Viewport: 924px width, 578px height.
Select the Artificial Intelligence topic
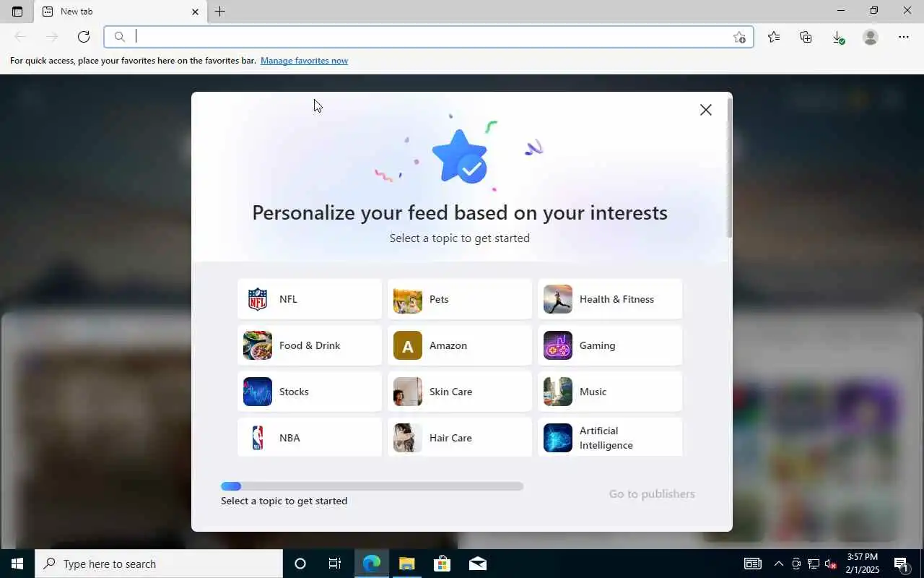click(x=610, y=437)
